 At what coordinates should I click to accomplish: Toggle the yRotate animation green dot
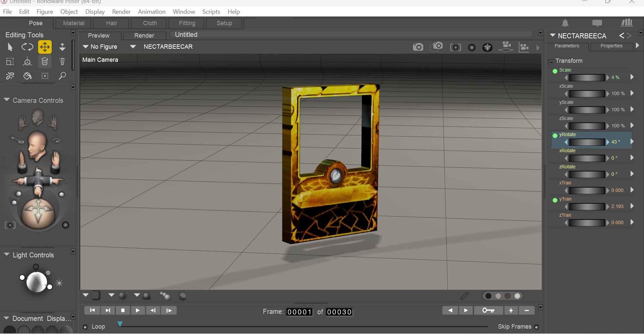coord(555,136)
